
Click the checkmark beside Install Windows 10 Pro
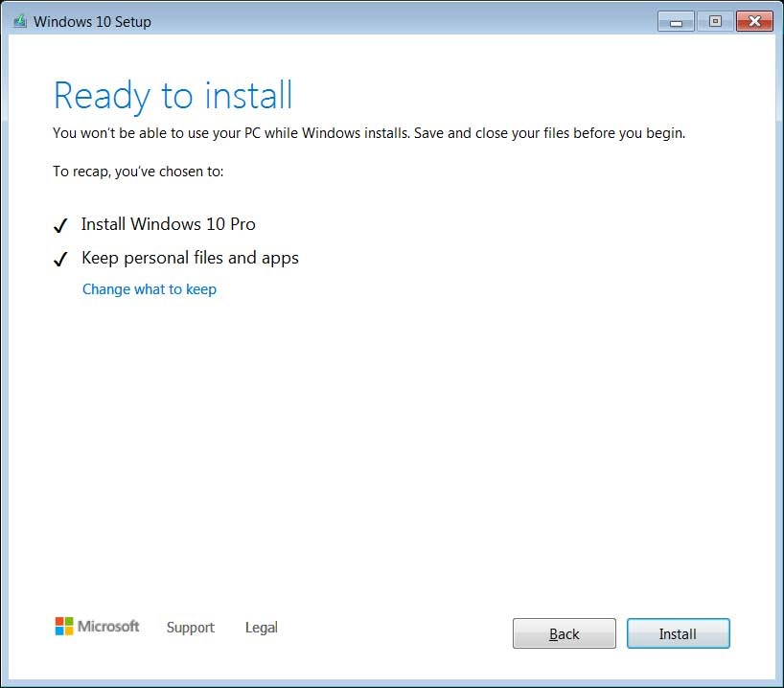coord(60,224)
